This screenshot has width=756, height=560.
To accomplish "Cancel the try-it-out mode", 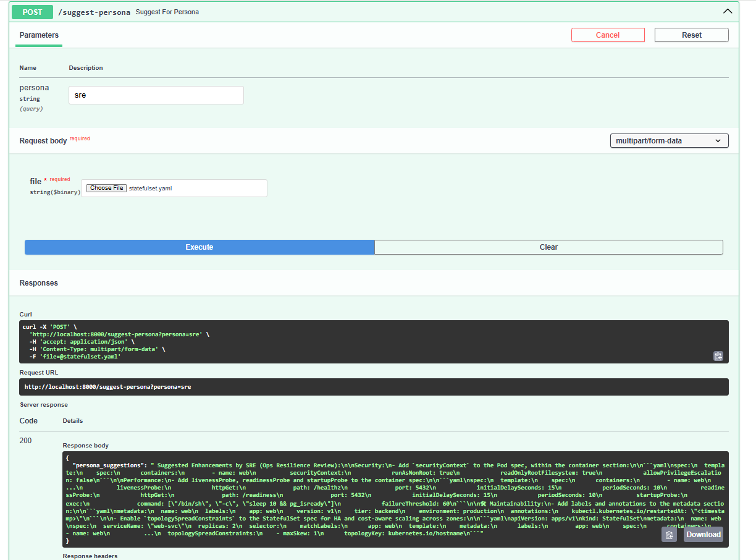I will [608, 35].
